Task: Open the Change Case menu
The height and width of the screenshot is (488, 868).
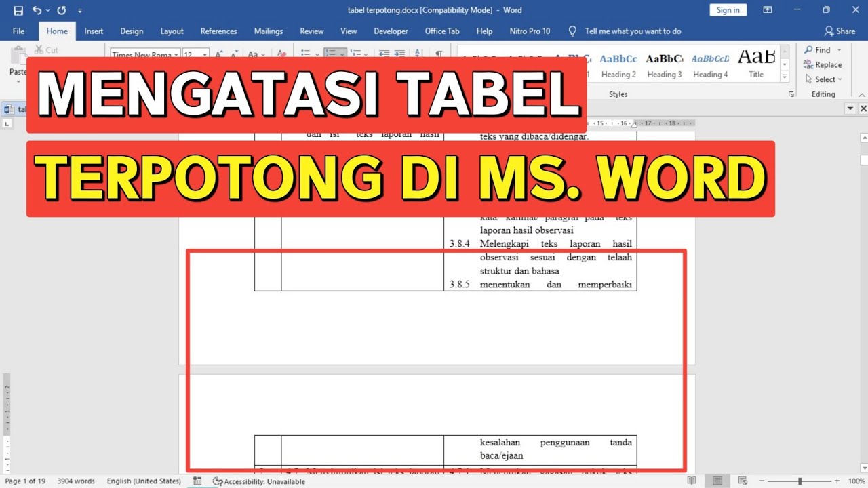Action: pyautogui.click(x=255, y=54)
